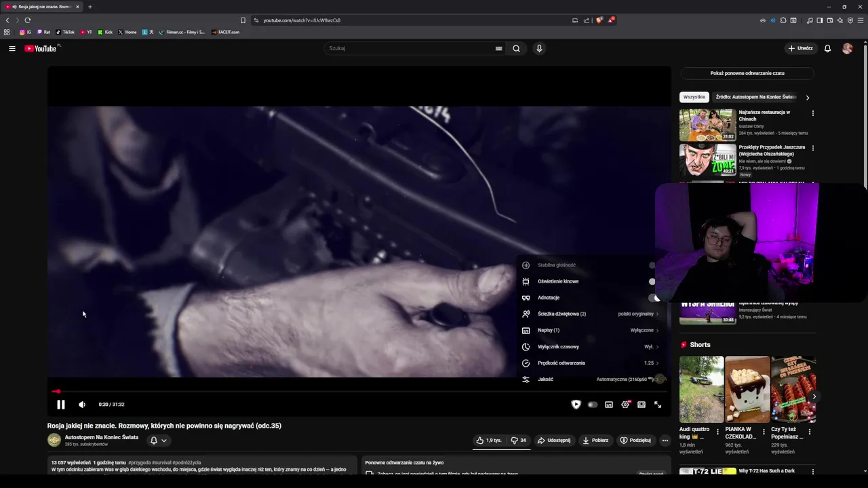Open YouTube notifications bell
This screenshot has width=868, height=488.
coord(827,48)
